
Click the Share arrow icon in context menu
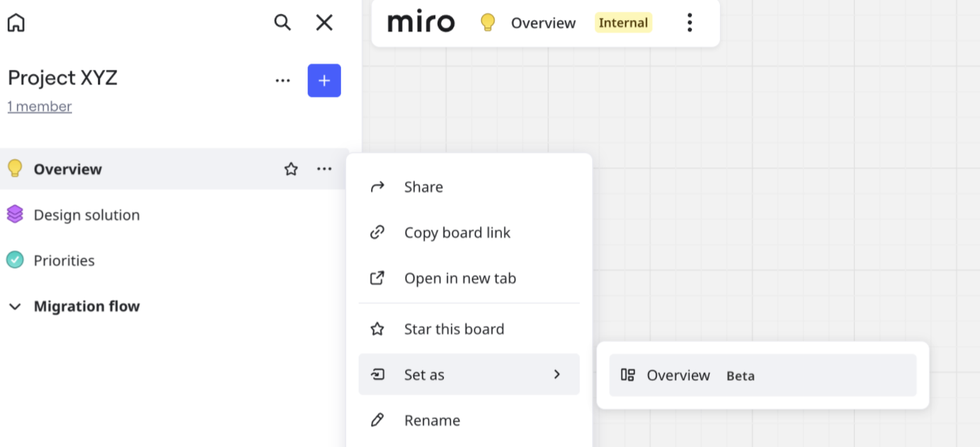[x=377, y=186]
